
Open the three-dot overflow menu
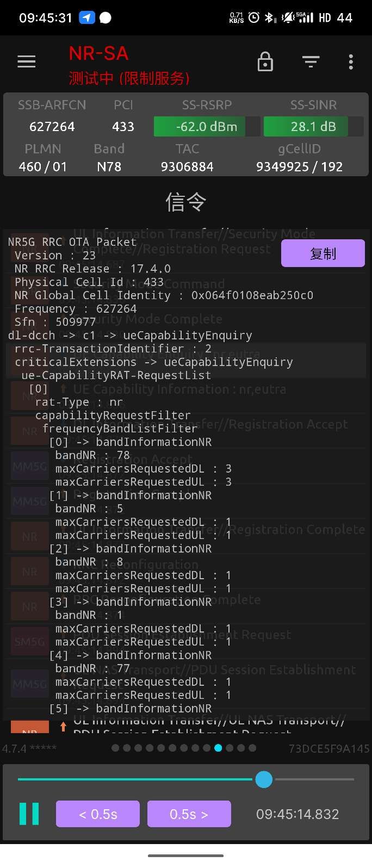coord(351,61)
